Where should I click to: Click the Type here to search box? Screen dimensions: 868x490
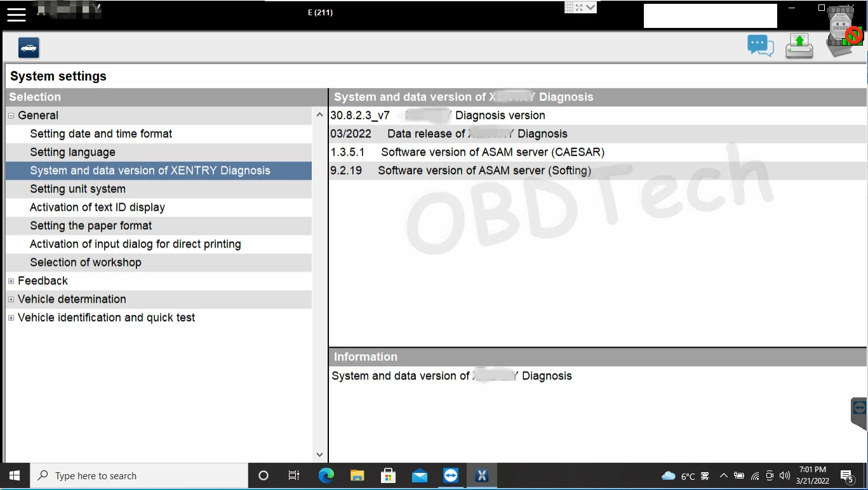pyautogui.click(x=139, y=476)
